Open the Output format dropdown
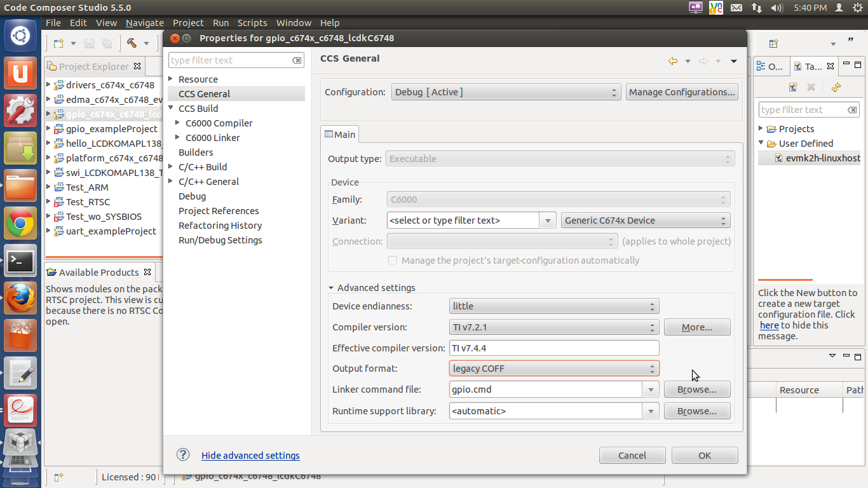The height and width of the screenshot is (488, 868). tap(554, 369)
